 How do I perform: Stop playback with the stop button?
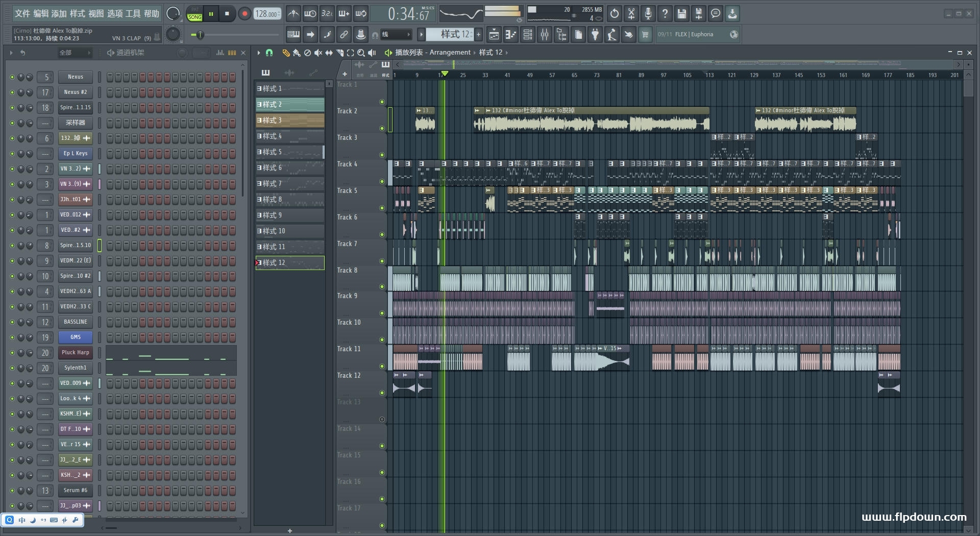pos(227,14)
